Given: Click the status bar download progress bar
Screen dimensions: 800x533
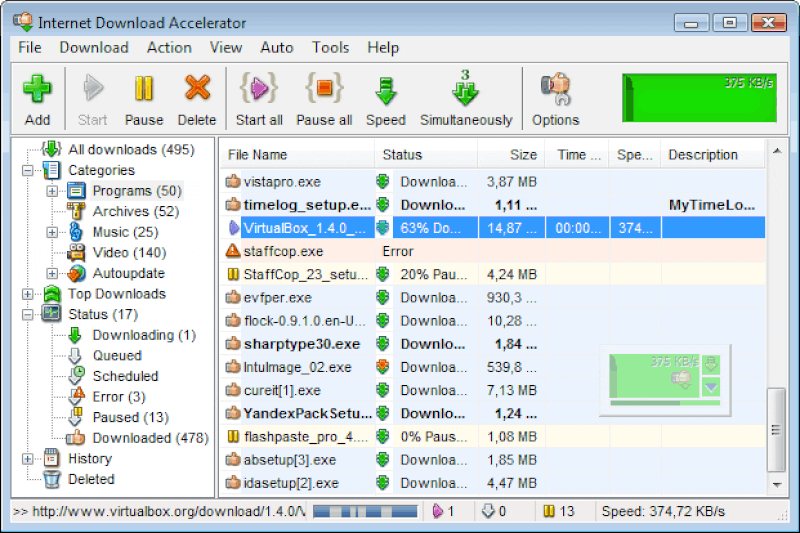Looking at the screenshot, I should (365, 511).
